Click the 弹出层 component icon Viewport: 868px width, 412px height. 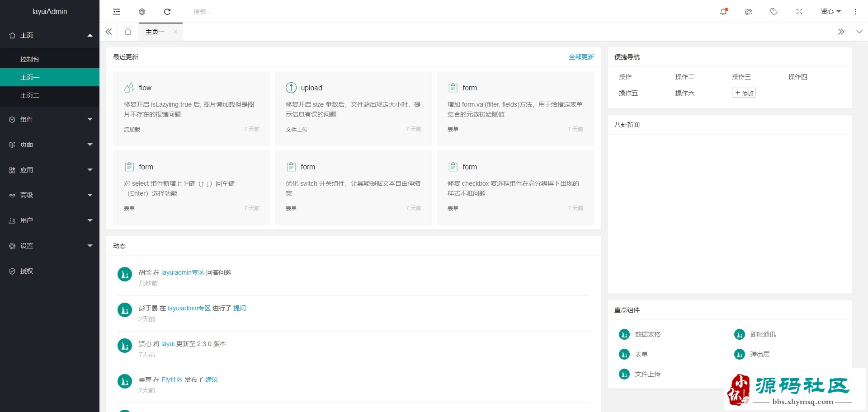point(740,354)
